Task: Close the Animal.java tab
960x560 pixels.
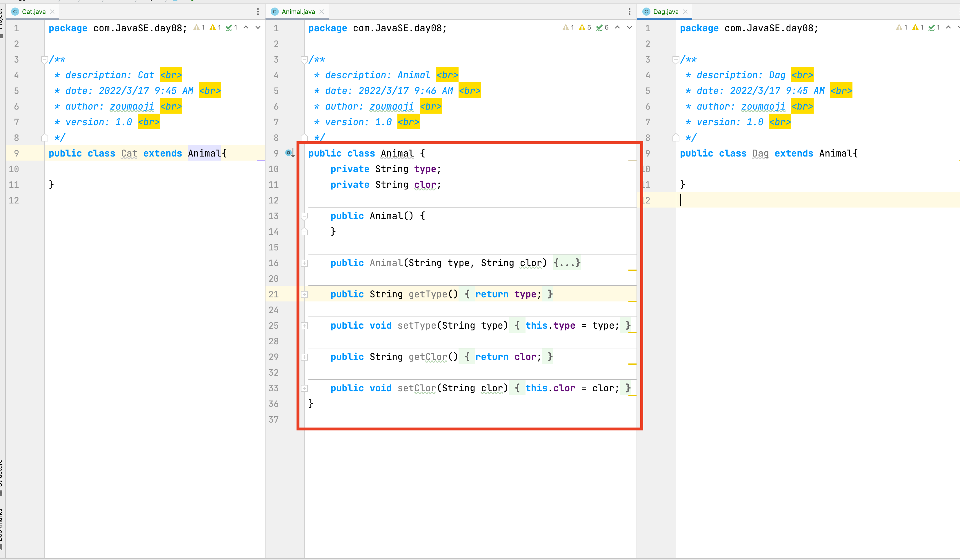Action: pyautogui.click(x=322, y=12)
